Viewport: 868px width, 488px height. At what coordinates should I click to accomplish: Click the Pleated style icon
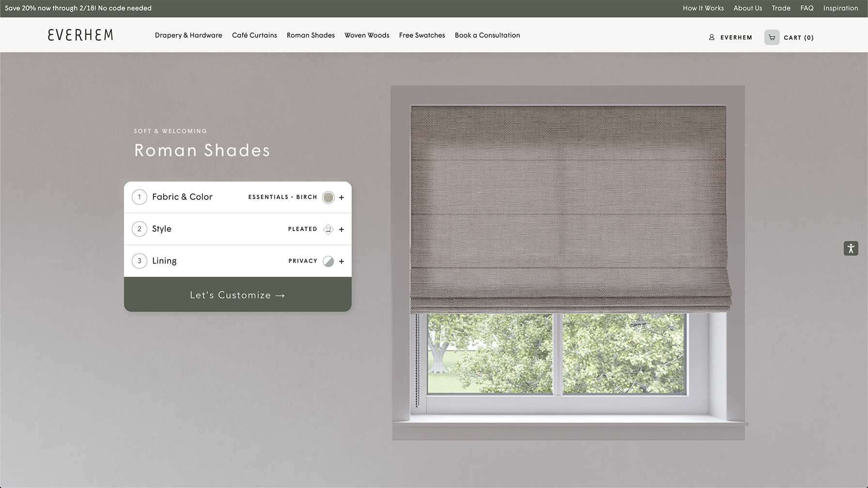point(328,229)
